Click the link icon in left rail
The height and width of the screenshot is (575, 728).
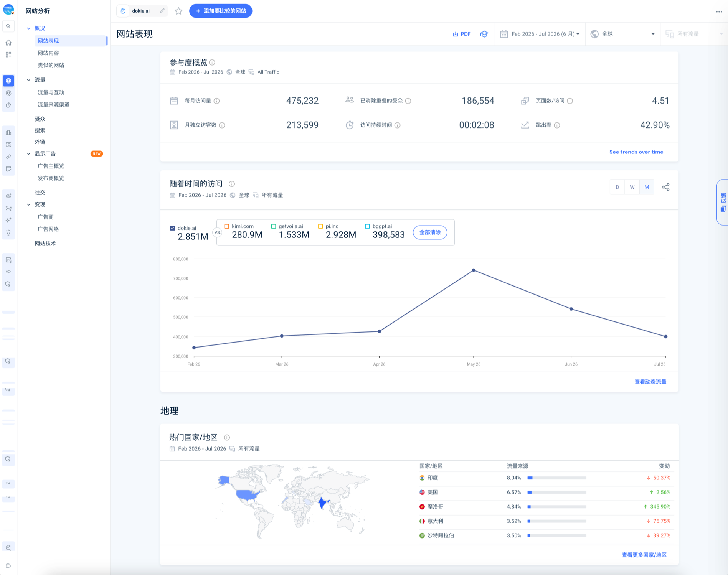(x=8, y=157)
